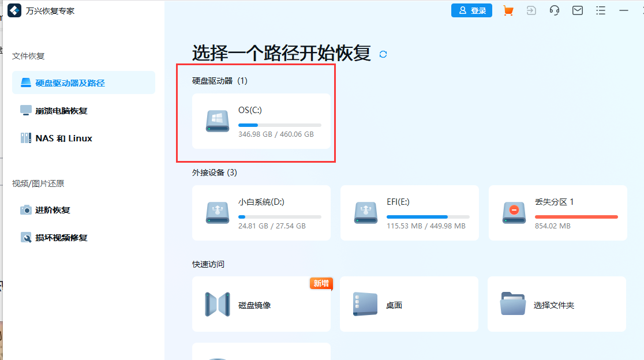The image size is (644, 360).
Task: Select 丢失分区 1 lost partition
Action: pyautogui.click(x=557, y=212)
